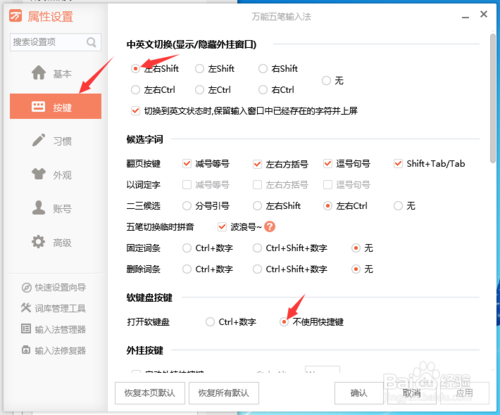This screenshot has width=500, height=415.
Task: Select 无 for 删除词条
Action: (x=356, y=269)
